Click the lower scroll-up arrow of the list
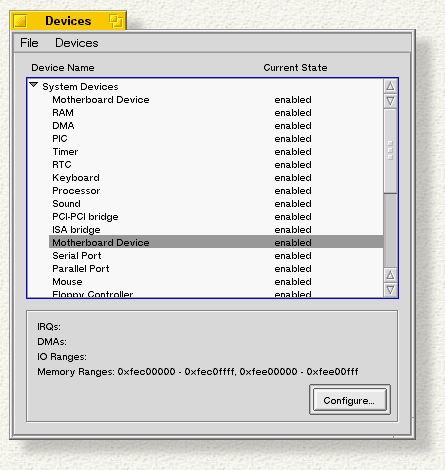Screen dimensions: 445x470 click(390, 275)
